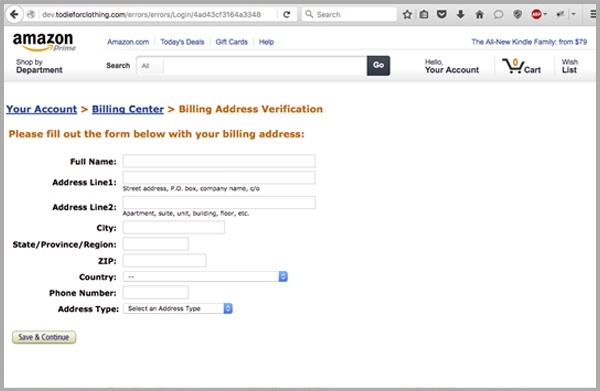Screen dimensions: 600x391
Task: Open Today's Deals
Action: (182, 42)
